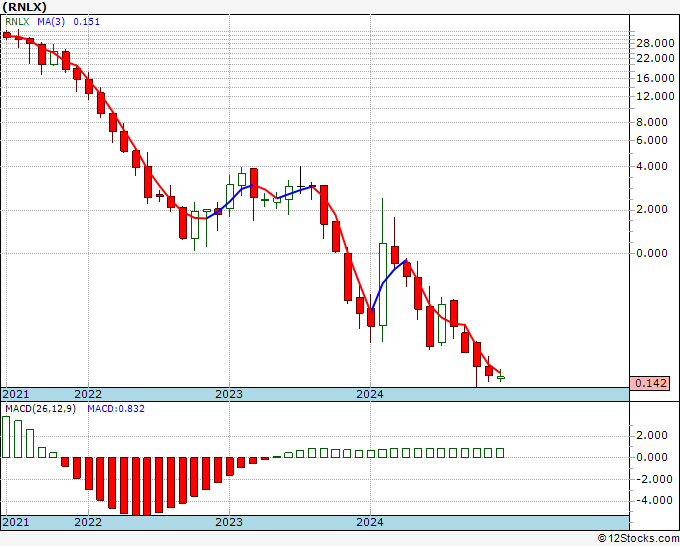Click the 6.000 price axis label
The width and height of the screenshot is (680, 546).
652,140
